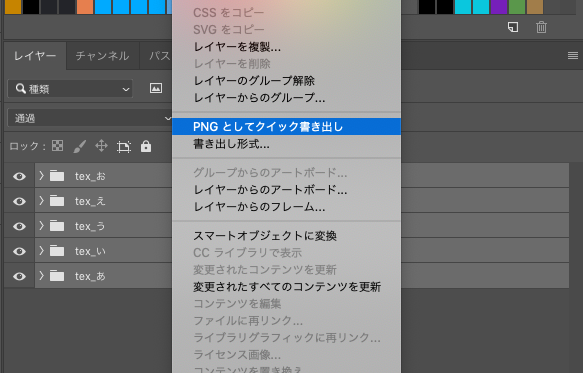Click the folder icon of tex_あ group
The width and height of the screenshot is (583, 373).
click(57, 276)
